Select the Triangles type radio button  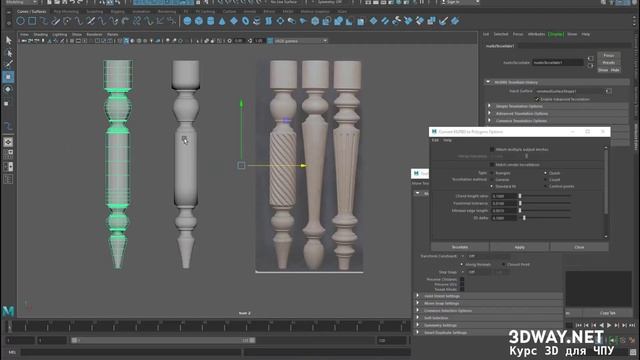492,173
